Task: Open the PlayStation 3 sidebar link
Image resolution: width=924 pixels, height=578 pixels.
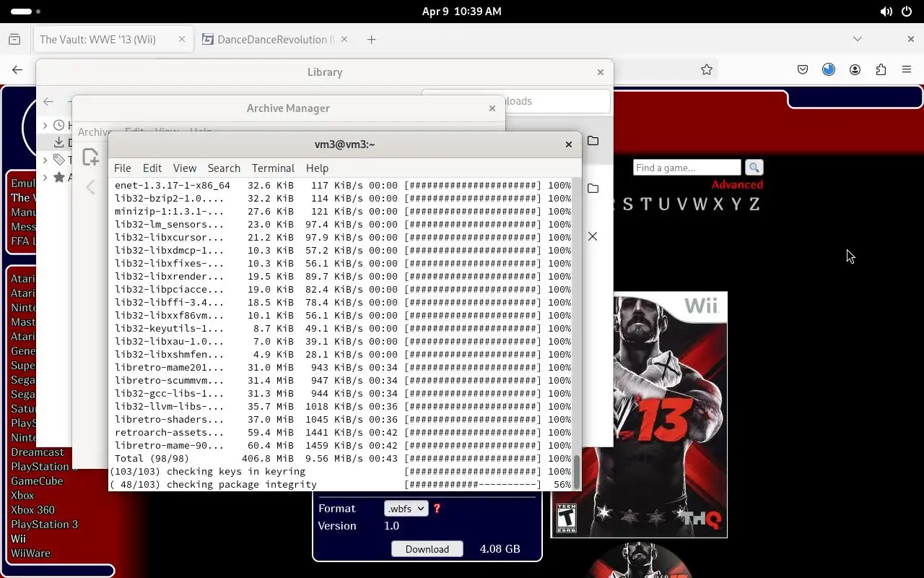Action: [44, 525]
